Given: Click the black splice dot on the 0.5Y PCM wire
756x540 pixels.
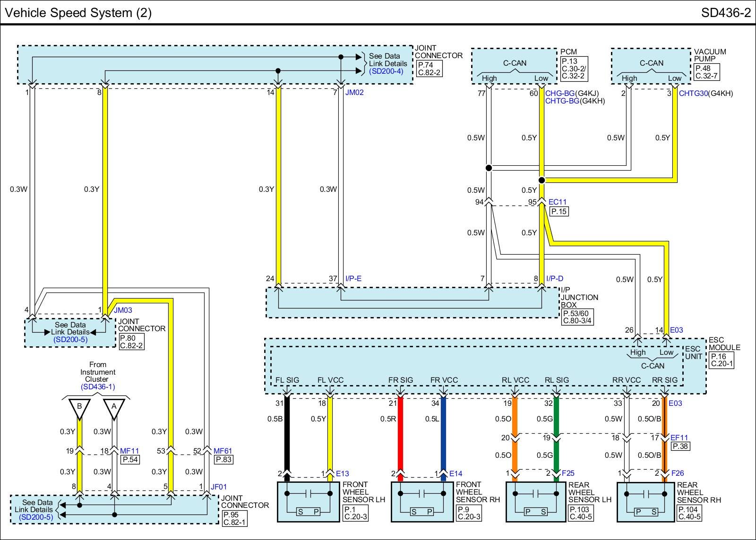Looking at the screenshot, I should [x=542, y=180].
